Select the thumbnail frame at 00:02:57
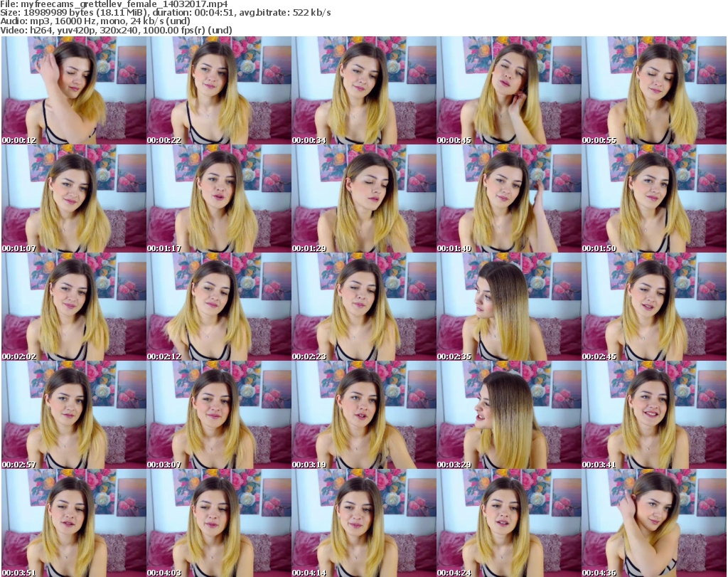728x577 pixels. tap(74, 415)
